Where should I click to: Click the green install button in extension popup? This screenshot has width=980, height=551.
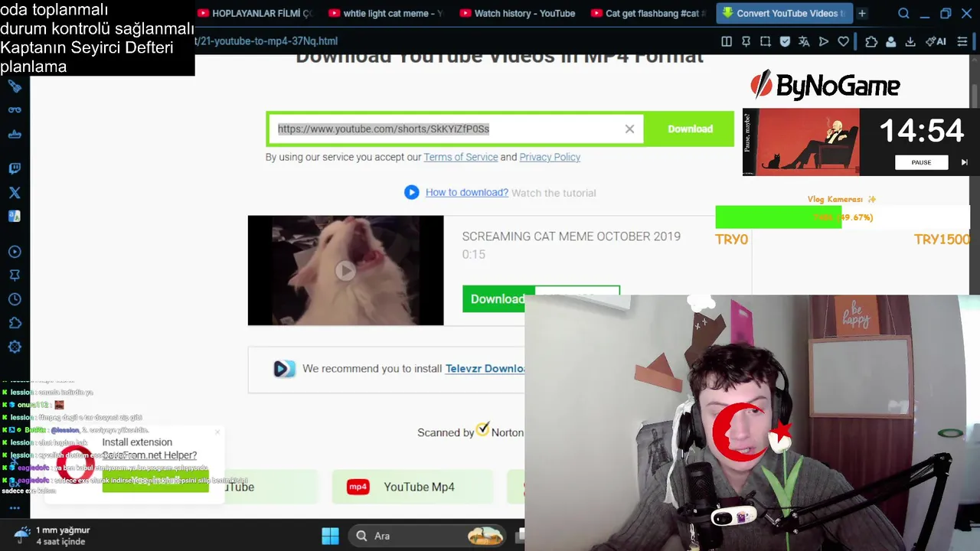(155, 481)
